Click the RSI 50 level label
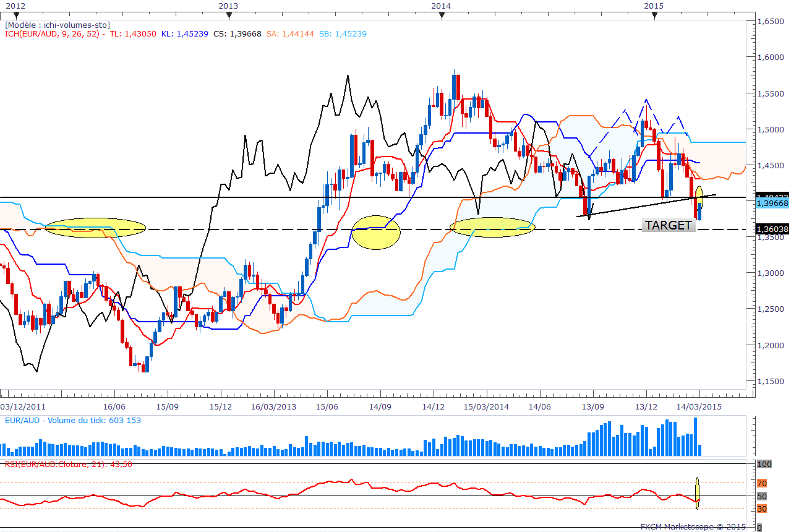791x532 pixels. (762, 496)
